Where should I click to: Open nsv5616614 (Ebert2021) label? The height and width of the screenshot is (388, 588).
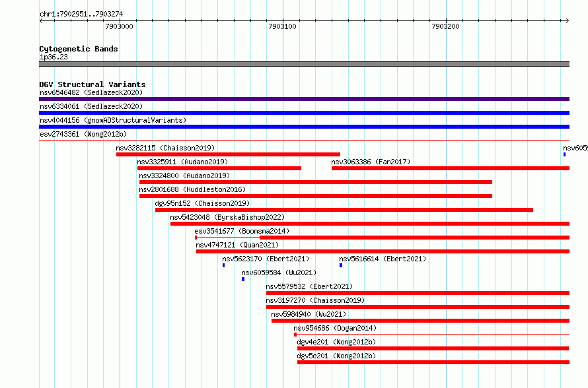pos(383,259)
